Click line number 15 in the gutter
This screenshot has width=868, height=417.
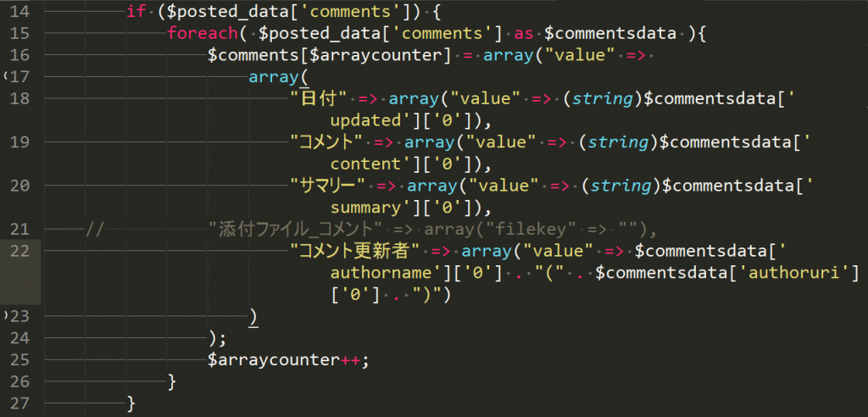[20, 33]
